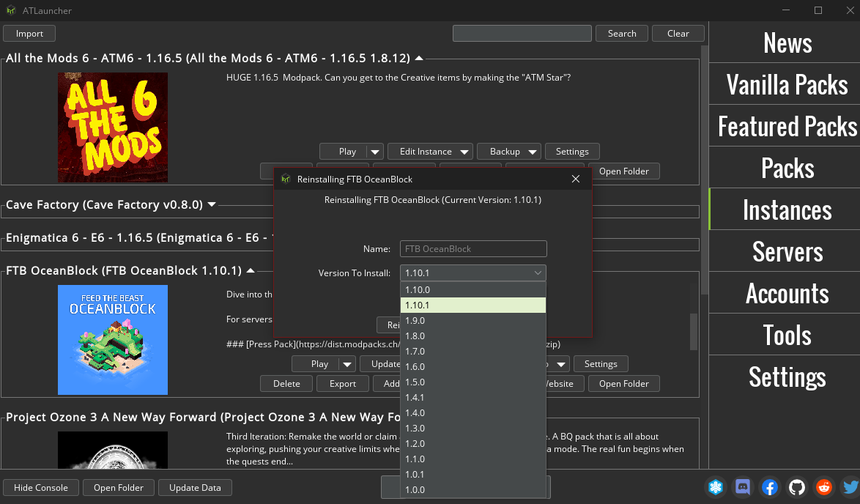Select version 1.10.1 from the list
The width and height of the screenshot is (860, 504).
pos(473,305)
